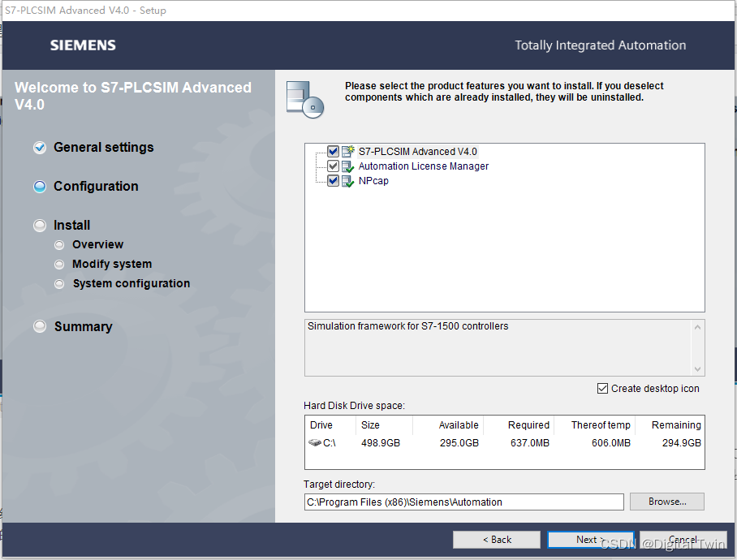Uncheck the S7-PLCSIM Advanced V4.0 checkbox
This screenshot has width=737, height=560.
333,151
